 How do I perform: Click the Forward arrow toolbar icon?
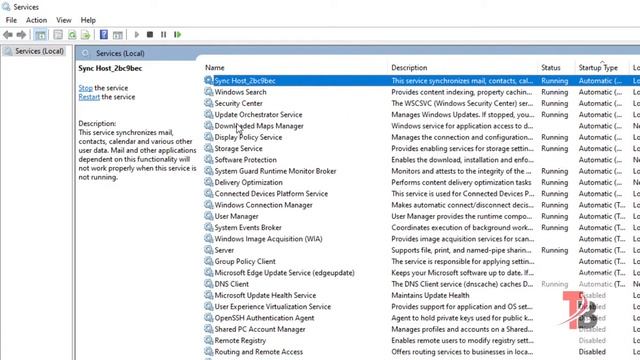(21, 35)
